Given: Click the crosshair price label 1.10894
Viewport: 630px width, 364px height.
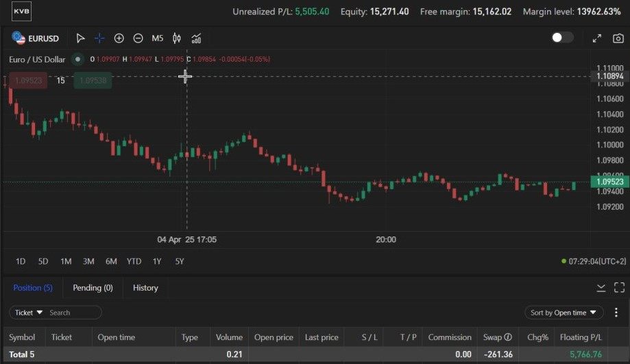Looking at the screenshot, I should point(610,76).
